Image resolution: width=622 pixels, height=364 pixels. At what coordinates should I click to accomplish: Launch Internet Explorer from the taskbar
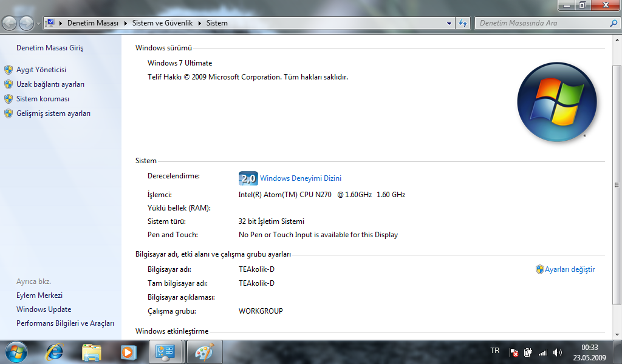[54, 352]
